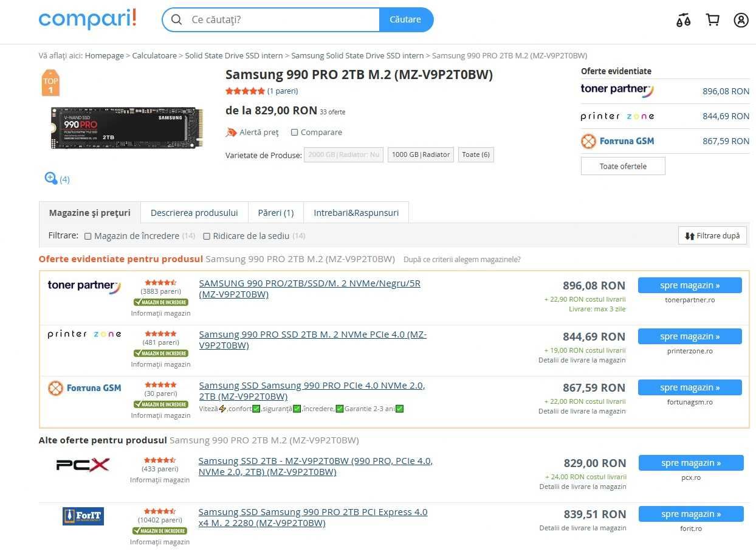Click the 839,51 RON ForIT price
Viewport: 756px width, 551px height.
click(x=594, y=515)
